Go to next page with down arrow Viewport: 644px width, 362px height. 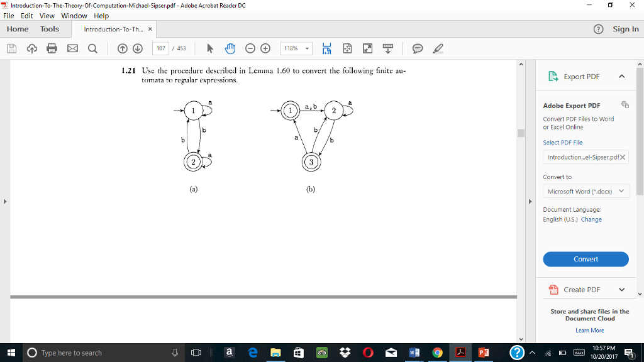(138, 48)
